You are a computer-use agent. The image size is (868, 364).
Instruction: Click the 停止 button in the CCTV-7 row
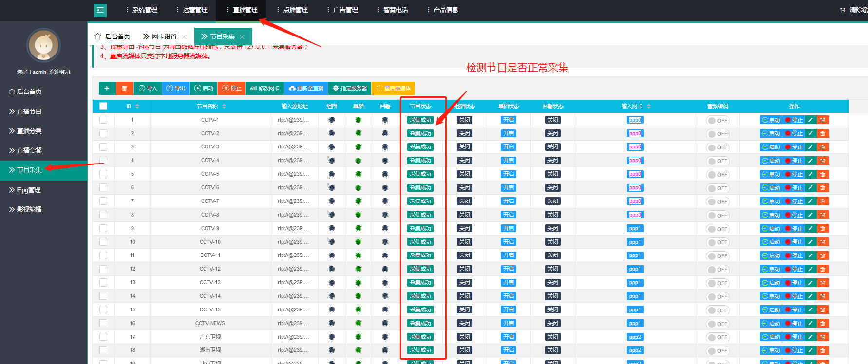click(793, 201)
